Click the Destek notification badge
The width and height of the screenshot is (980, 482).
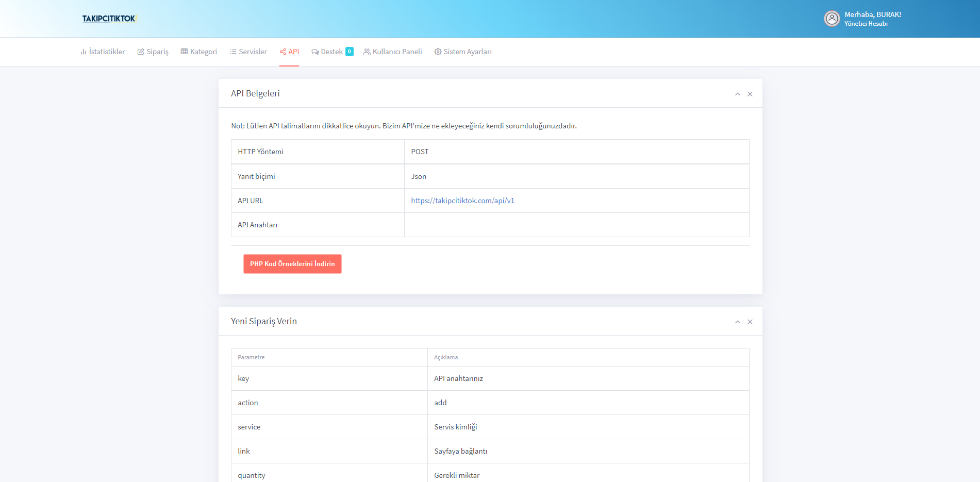(x=350, y=52)
